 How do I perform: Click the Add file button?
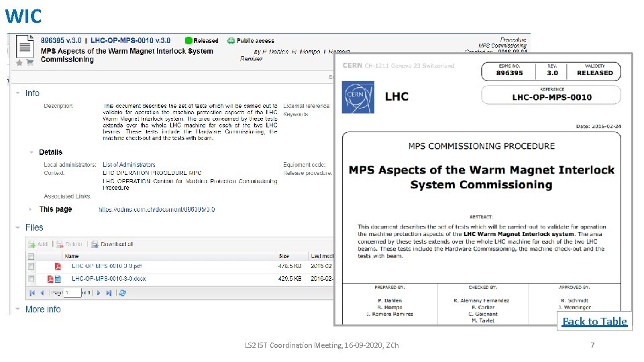click(x=38, y=244)
